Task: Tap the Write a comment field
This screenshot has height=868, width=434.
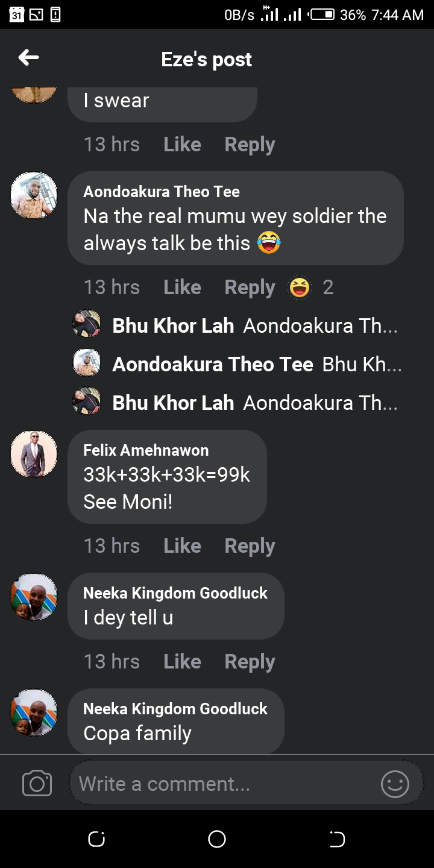Action: (x=223, y=784)
